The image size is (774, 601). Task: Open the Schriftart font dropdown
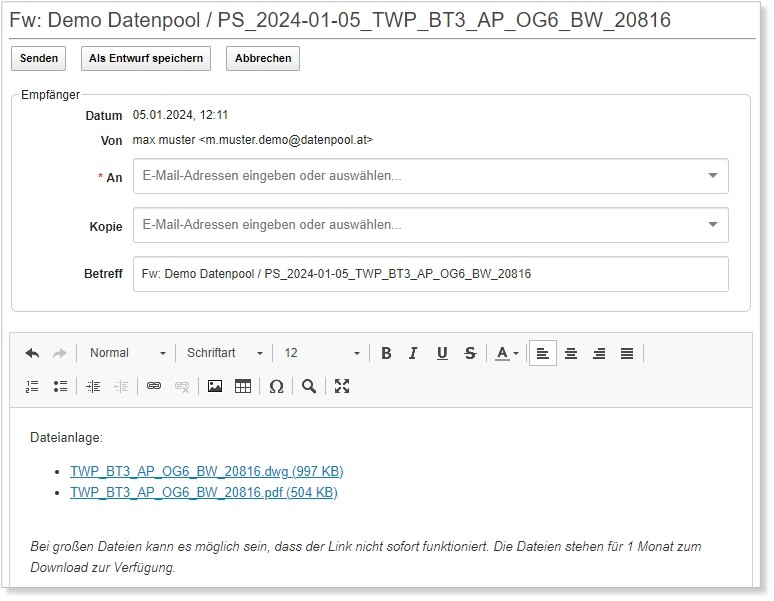[224, 353]
